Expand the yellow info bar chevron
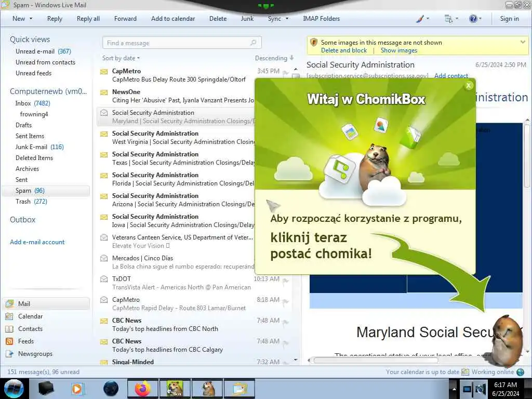 (523, 42)
